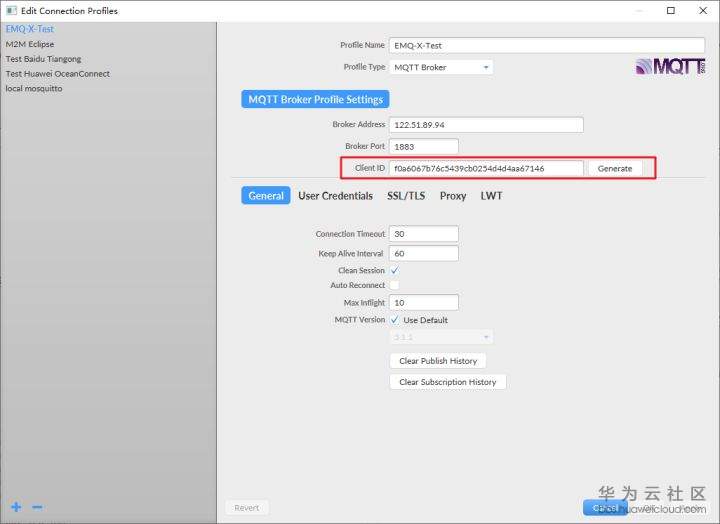The image size is (720, 524).
Task: Click the Connection Timeout field
Action: 424,234
